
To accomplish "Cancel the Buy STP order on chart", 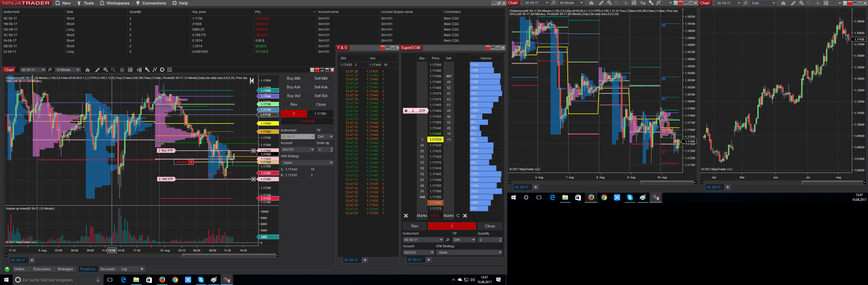I will coord(253,151).
